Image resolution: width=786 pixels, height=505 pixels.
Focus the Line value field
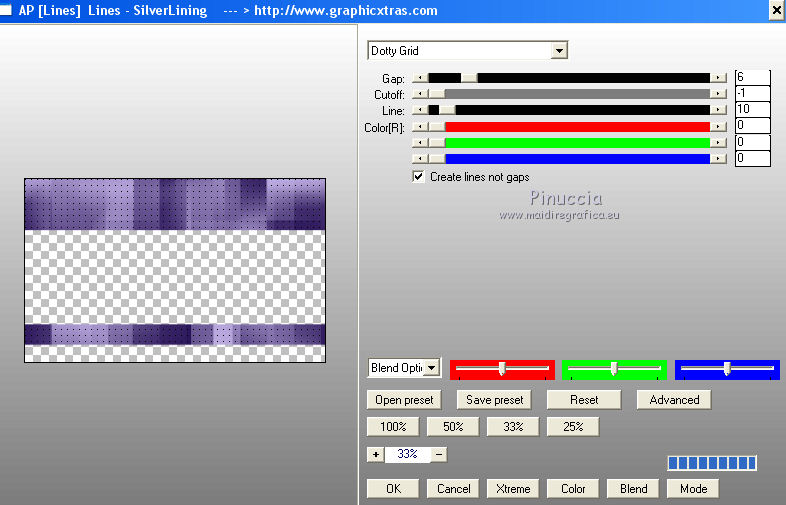[752, 110]
